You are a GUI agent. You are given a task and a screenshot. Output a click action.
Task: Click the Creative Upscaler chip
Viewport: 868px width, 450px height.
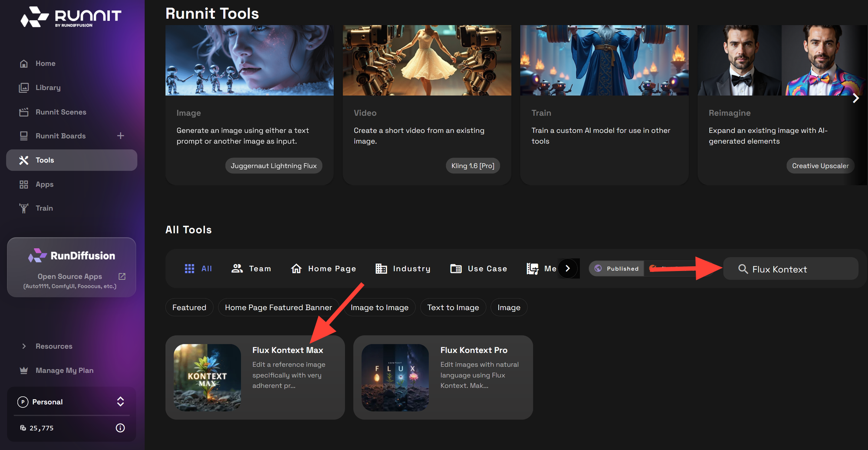820,166
